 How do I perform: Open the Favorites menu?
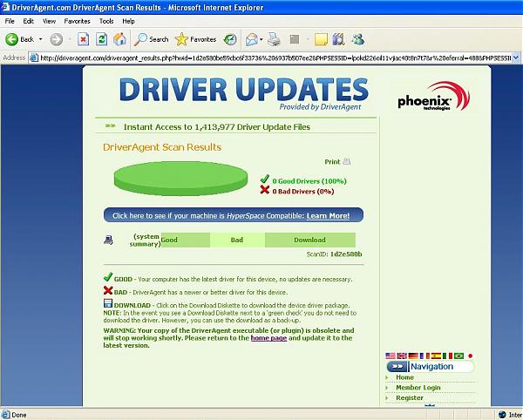click(x=77, y=21)
